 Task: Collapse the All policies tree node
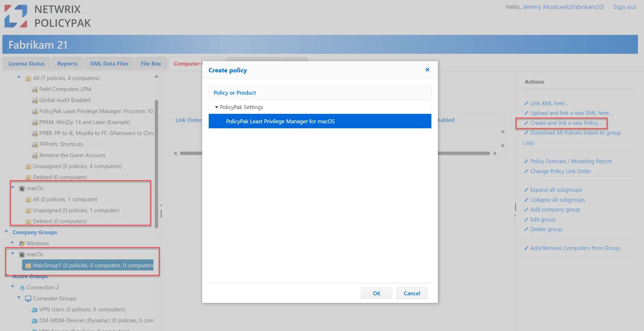19,77
